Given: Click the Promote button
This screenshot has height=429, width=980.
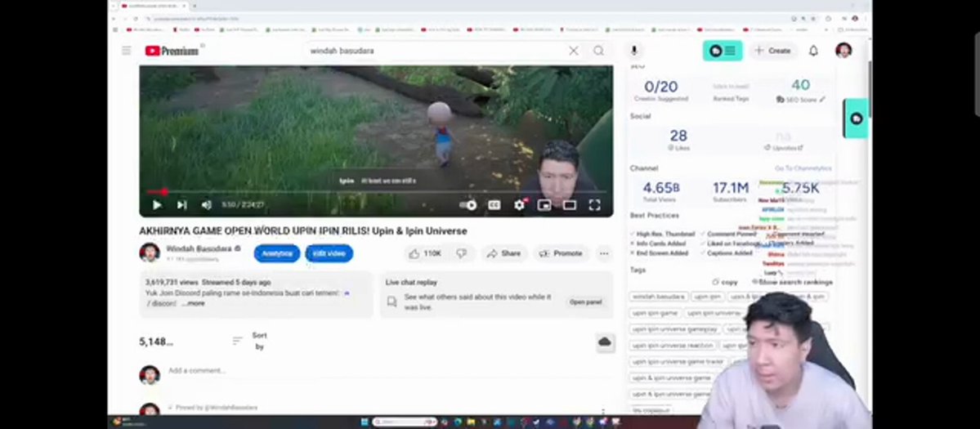Looking at the screenshot, I should [x=561, y=253].
